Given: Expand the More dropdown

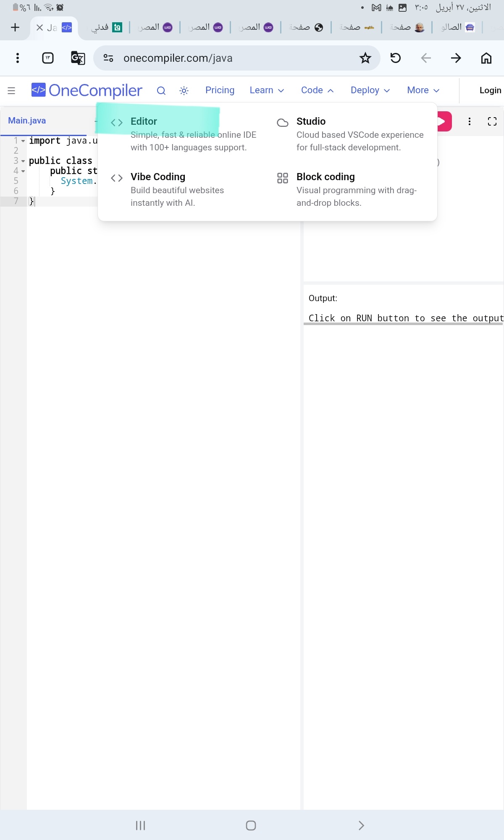Looking at the screenshot, I should click(423, 90).
